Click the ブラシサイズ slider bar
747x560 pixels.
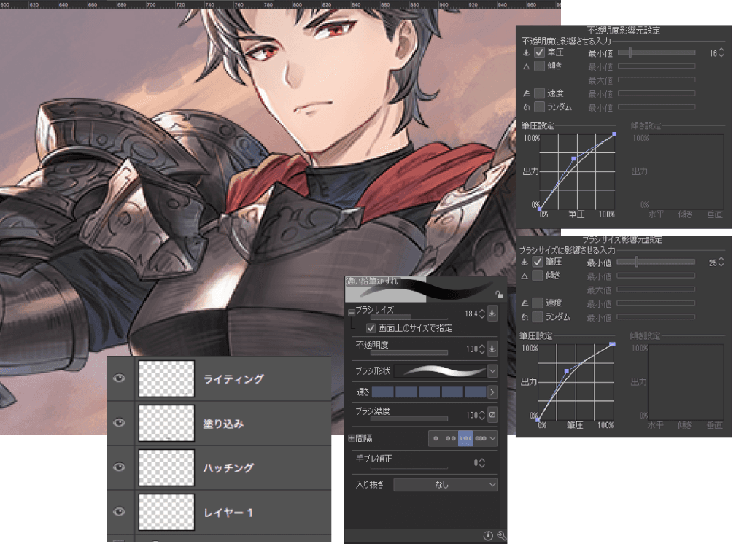(x=409, y=316)
